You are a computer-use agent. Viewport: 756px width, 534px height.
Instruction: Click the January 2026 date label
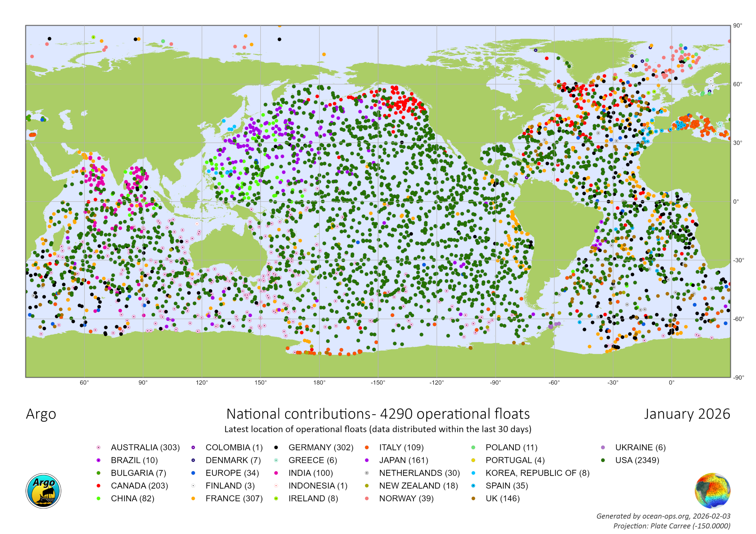687,414
